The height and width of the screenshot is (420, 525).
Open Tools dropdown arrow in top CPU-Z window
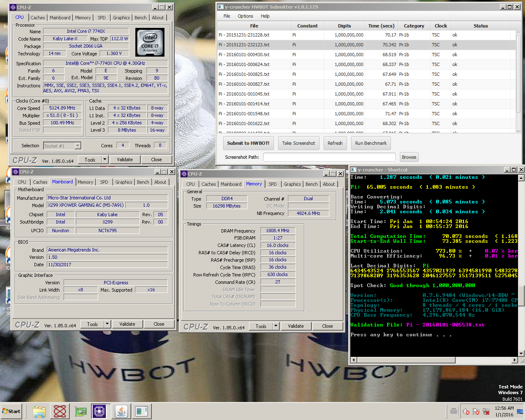click(x=105, y=160)
